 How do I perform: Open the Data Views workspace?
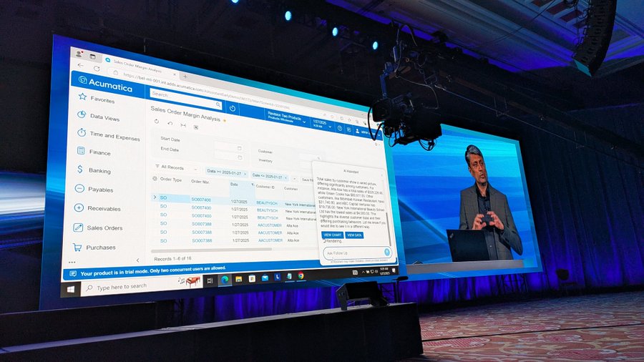tap(104, 117)
